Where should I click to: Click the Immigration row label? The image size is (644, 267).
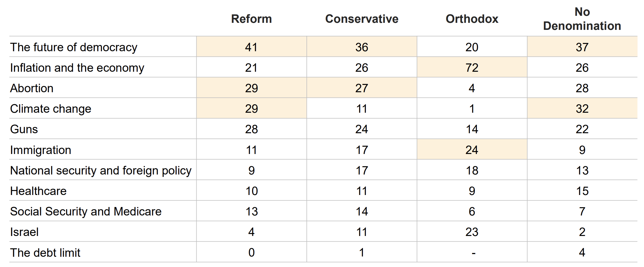(x=41, y=150)
